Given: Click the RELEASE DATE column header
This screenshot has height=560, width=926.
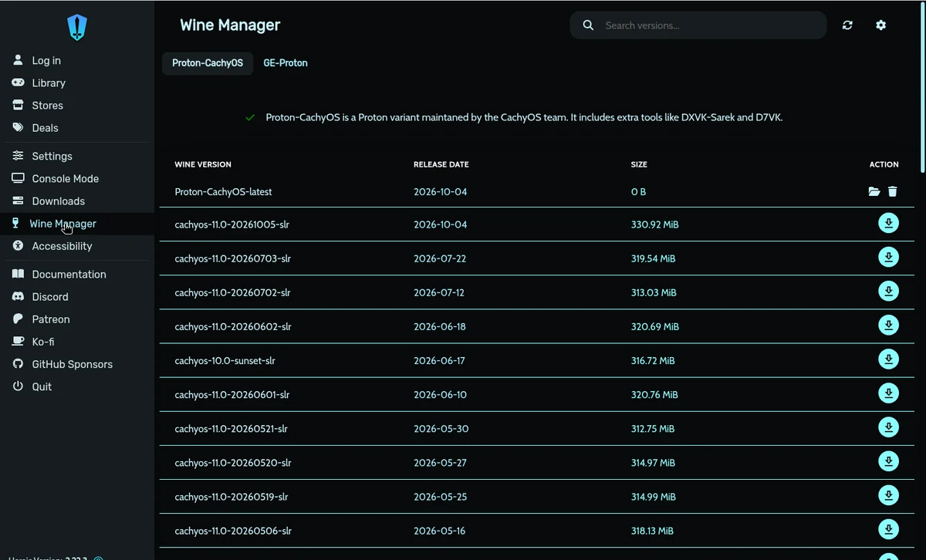Looking at the screenshot, I should click(x=441, y=164).
